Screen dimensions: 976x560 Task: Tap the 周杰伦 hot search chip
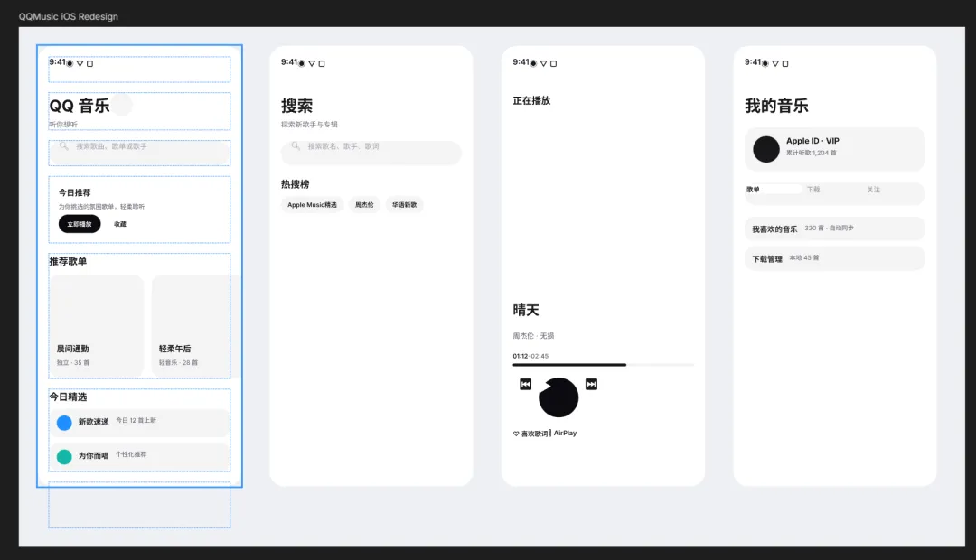click(364, 205)
